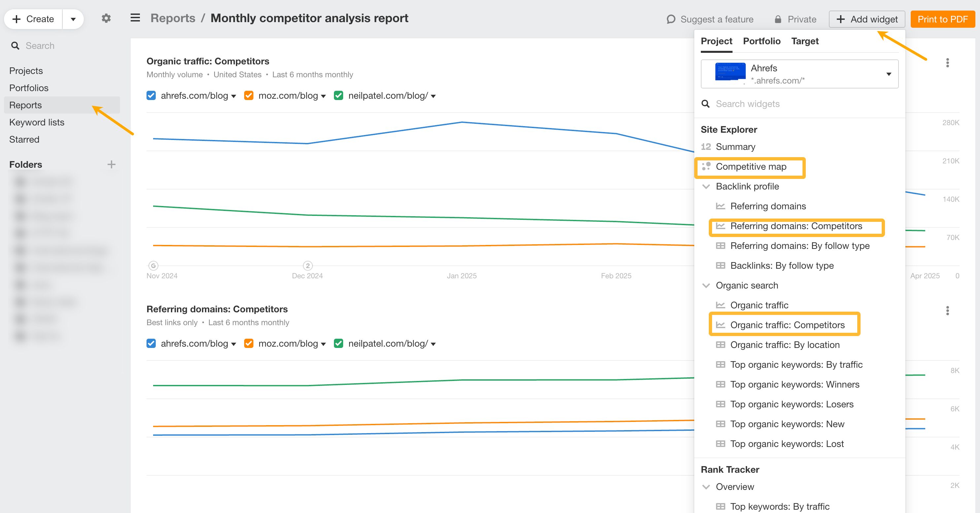Uncheck moz.com/blog in the Organic traffic chart
Image resolution: width=980 pixels, height=513 pixels.
pos(249,95)
